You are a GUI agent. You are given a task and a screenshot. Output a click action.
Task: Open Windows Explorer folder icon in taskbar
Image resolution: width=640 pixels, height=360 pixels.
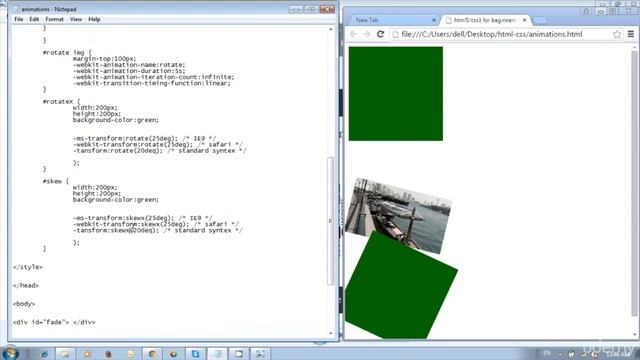[65, 354]
